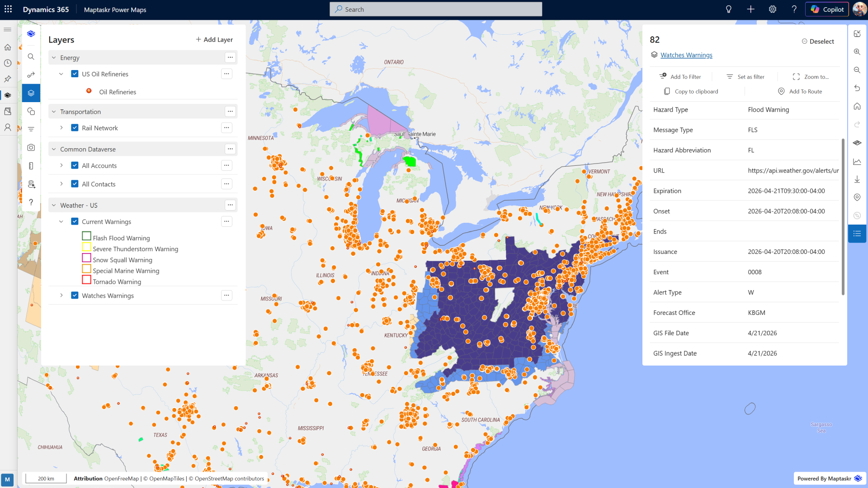Open the Watches Warnings link
The image size is (868, 488).
click(x=686, y=55)
